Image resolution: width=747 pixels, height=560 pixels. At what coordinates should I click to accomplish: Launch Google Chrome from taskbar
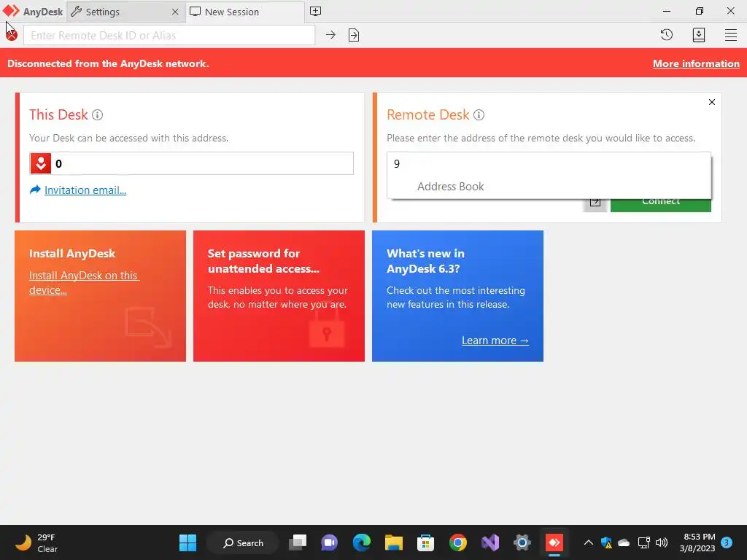[x=458, y=542]
